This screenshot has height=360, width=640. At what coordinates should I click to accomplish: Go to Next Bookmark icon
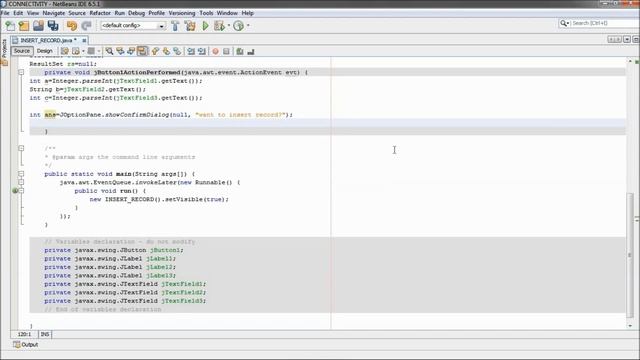click(x=166, y=51)
